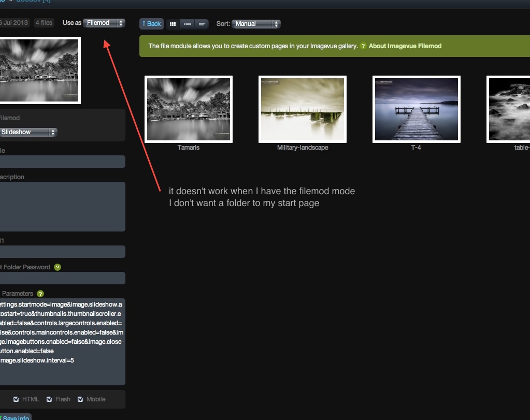The height and width of the screenshot is (420, 530).
Task: Select the Military-landscape thumbnail
Action: pyautogui.click(x=303, y=109)
